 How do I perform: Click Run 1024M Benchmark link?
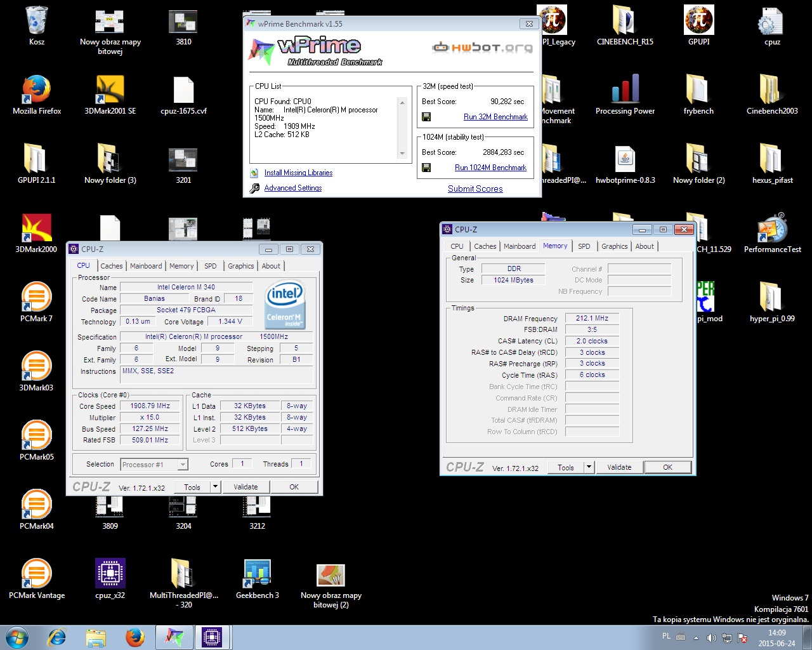pos(490,168)
